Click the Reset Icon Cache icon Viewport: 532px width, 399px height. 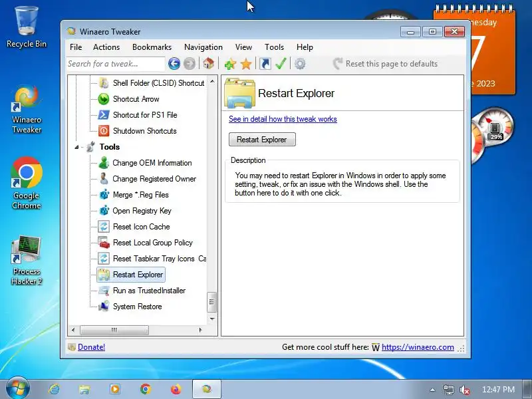click(x=104, y=226)
